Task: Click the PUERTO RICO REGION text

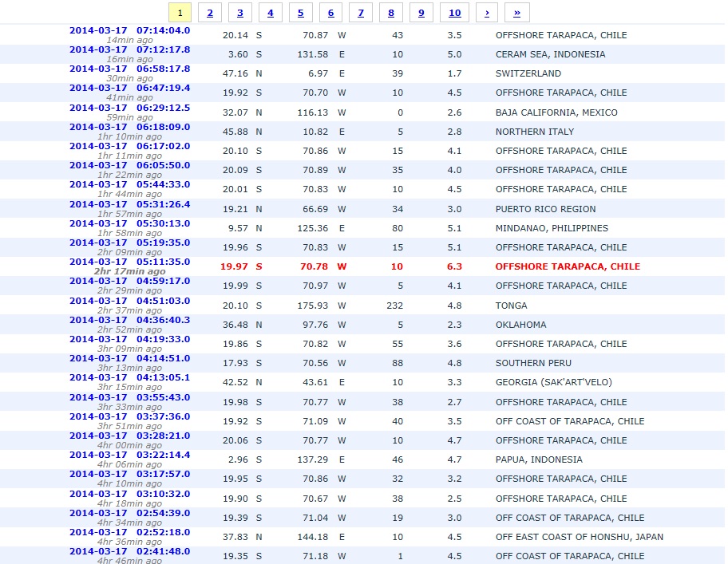Action: point(545,209)
